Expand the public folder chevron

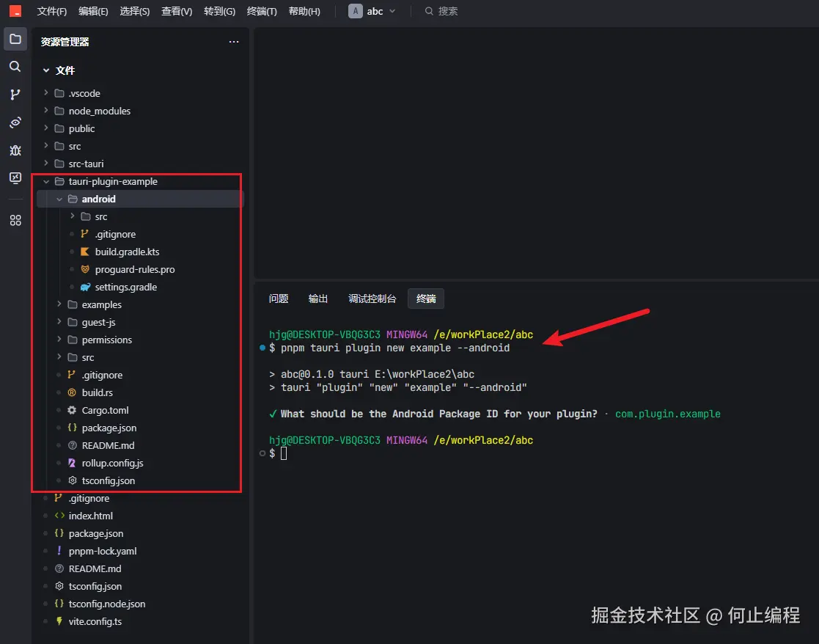click(46, 128)
